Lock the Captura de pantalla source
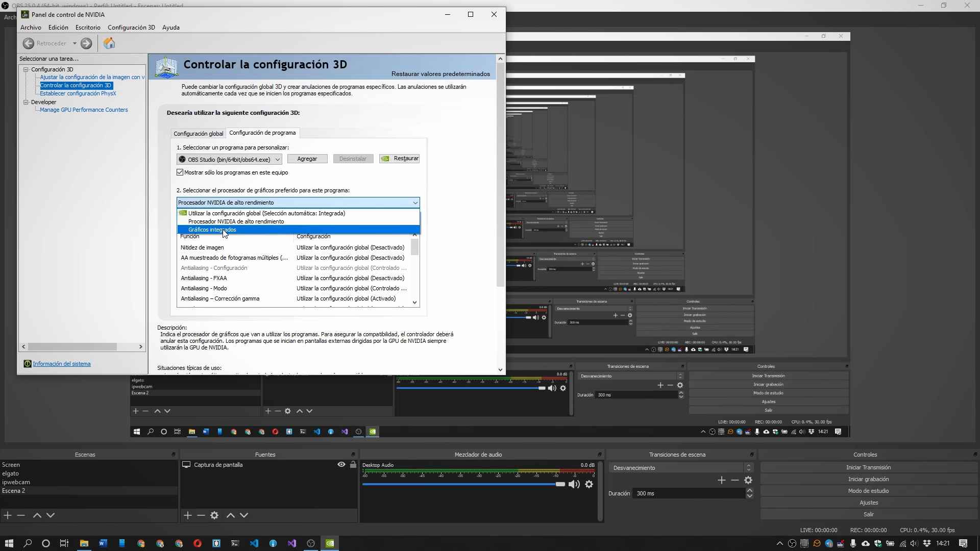 pos(353,465)
